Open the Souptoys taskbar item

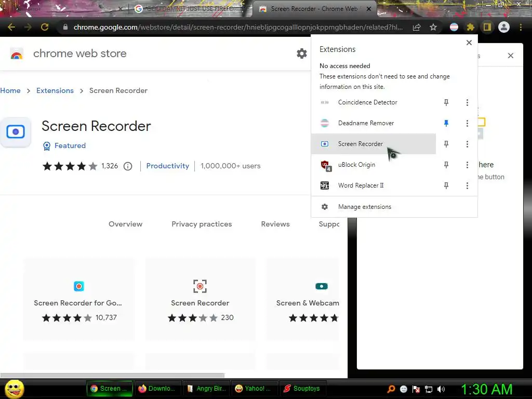pos(302,389)
